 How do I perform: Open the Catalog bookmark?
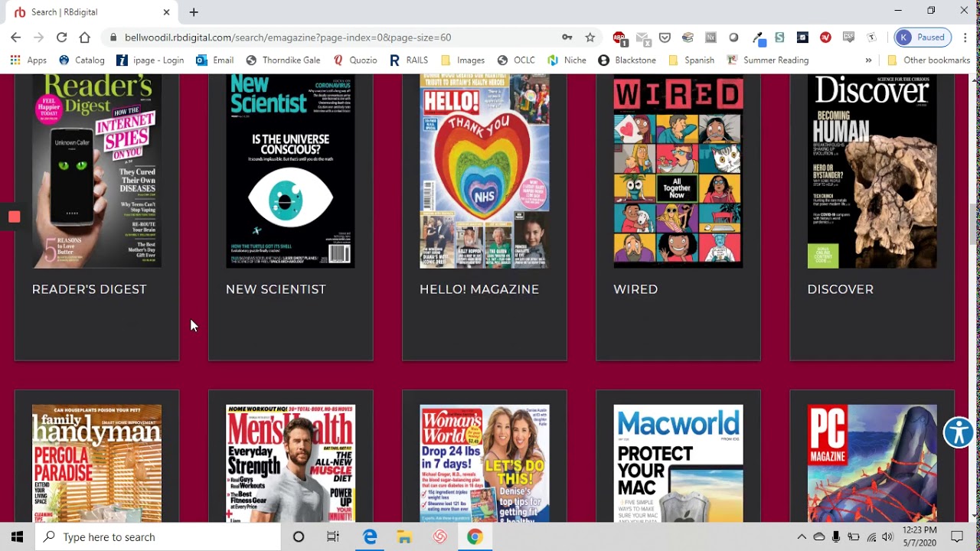(81, 60)
